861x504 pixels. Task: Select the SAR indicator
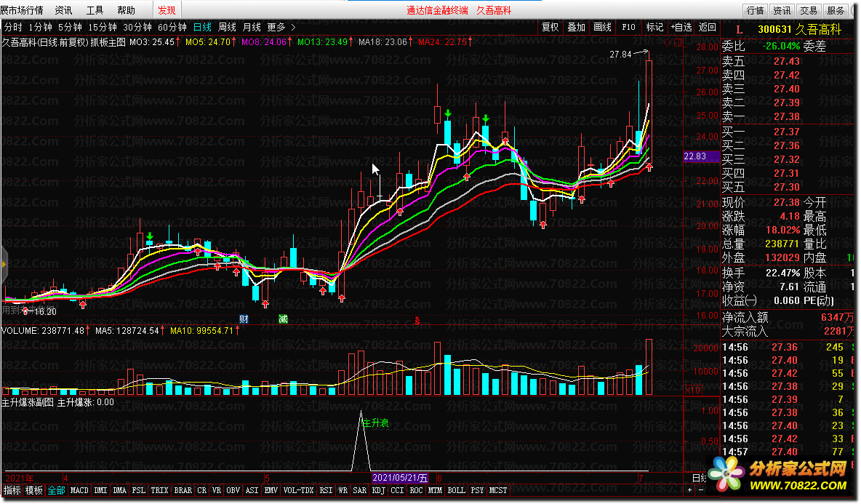click(x=360, y=490)
